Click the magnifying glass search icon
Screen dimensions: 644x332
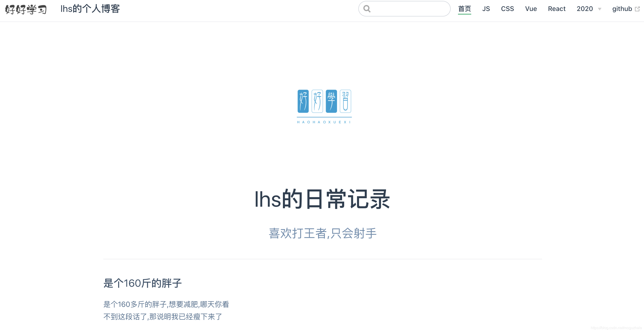(x=367, y=9)
